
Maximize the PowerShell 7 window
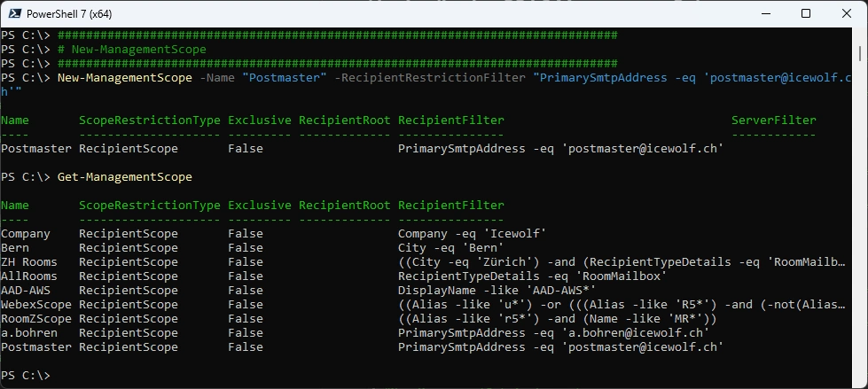(x=805, y=13)
